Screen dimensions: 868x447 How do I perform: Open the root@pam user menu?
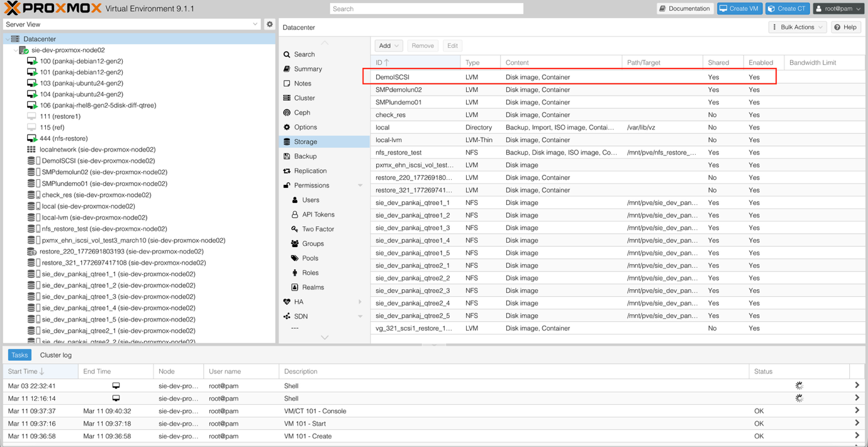click(837, 8)
